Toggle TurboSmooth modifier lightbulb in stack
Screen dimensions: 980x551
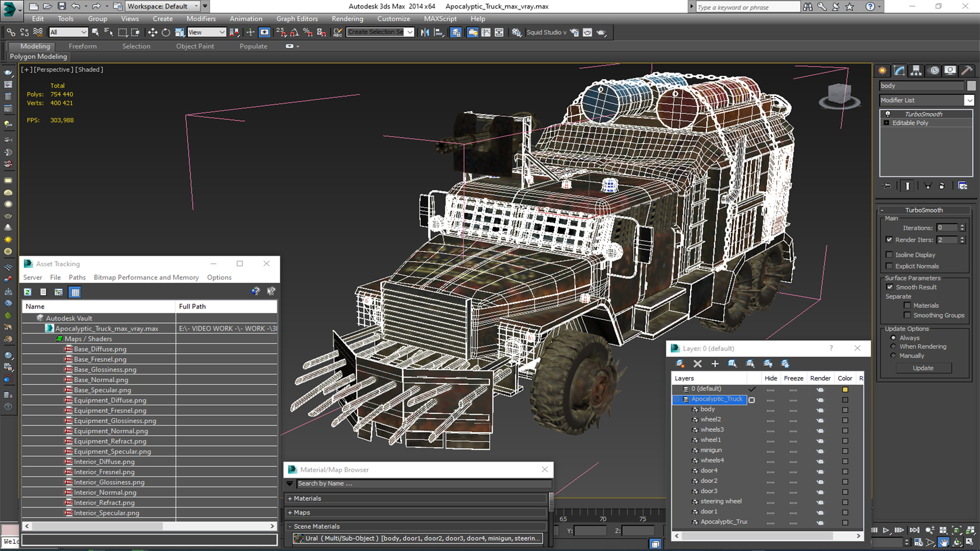[888, 114]
